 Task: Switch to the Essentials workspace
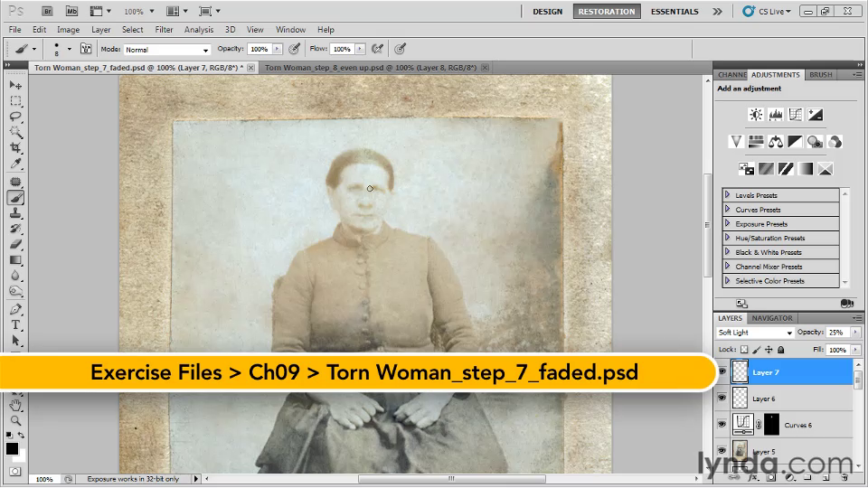pos(675,11)
